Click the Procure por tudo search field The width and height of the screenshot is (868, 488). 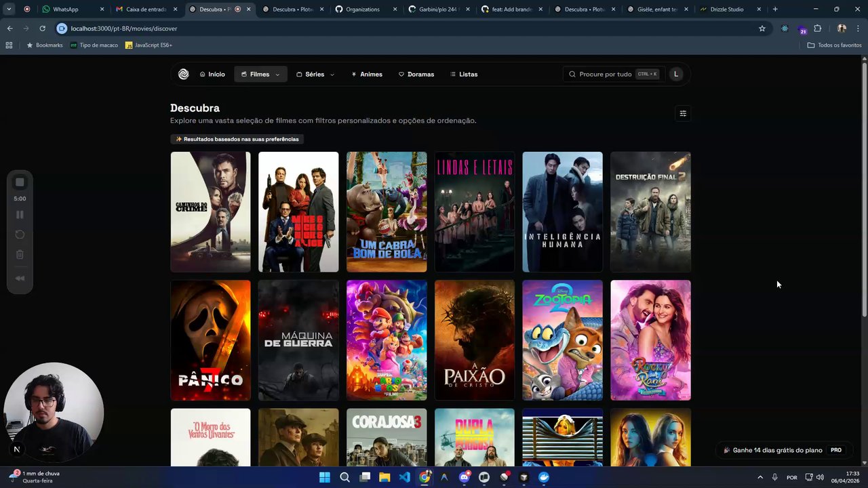click(613, 75)
